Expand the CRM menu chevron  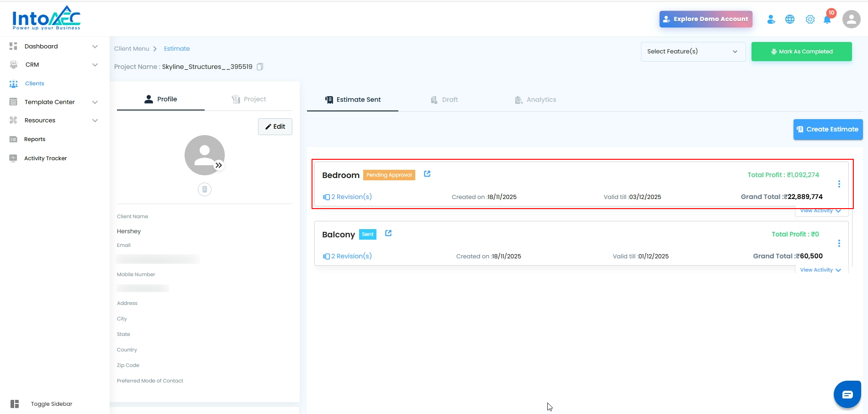point(95,65)
